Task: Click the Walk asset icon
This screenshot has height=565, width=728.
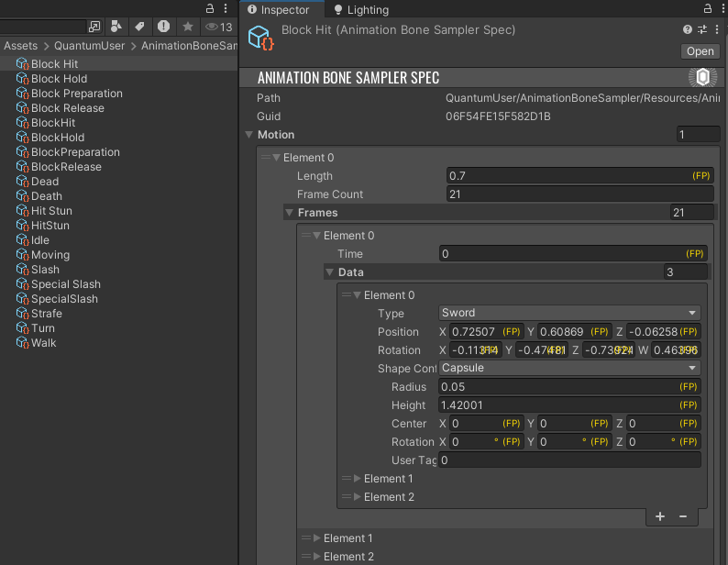Action: [22, 343]
